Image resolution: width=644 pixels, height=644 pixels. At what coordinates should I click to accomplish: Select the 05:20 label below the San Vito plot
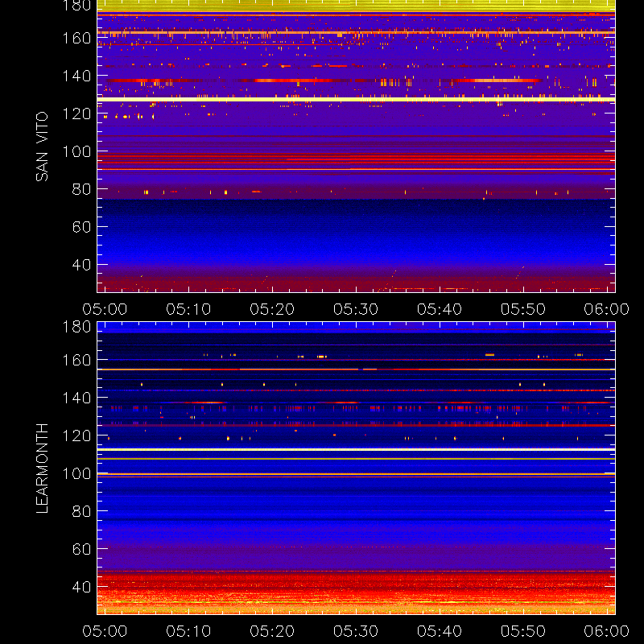pyautogui.click(x=272, y=309)
